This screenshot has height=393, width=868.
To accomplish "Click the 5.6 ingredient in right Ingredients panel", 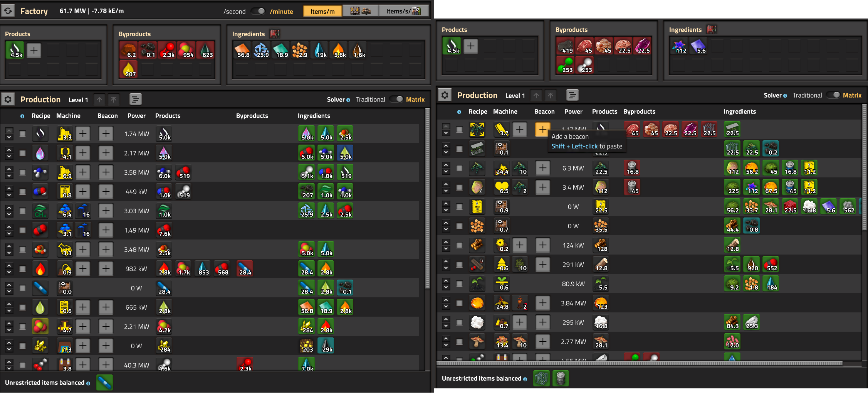I will pos(698,46).
